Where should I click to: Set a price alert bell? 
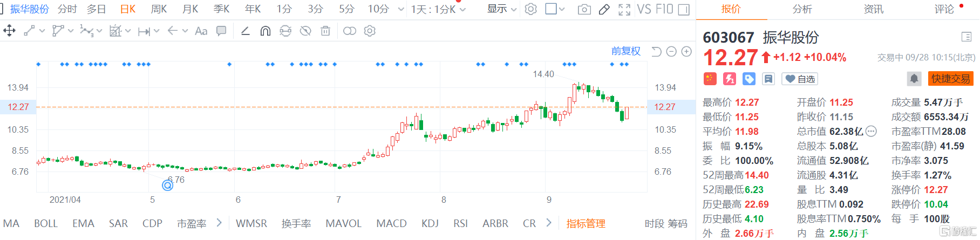click(914, 79)
